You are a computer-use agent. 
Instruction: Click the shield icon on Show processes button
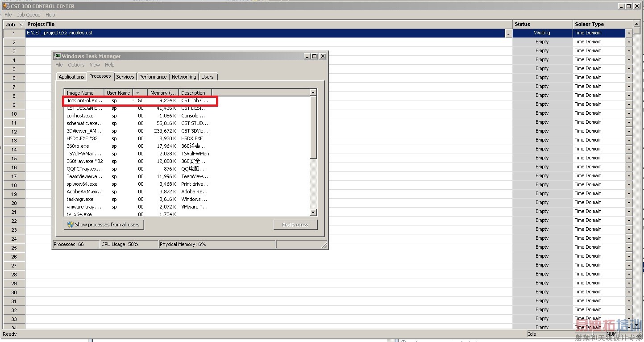point(70,225)
